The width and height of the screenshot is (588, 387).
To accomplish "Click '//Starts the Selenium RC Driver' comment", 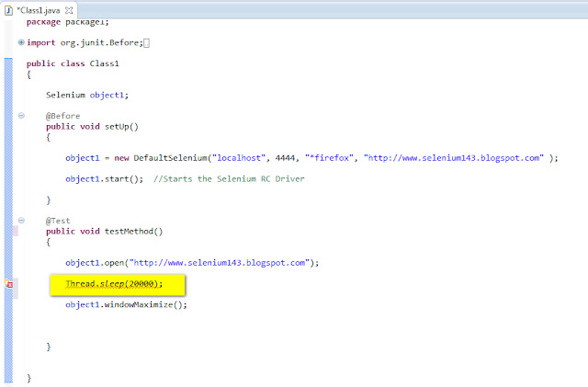I will click(229, 179).
